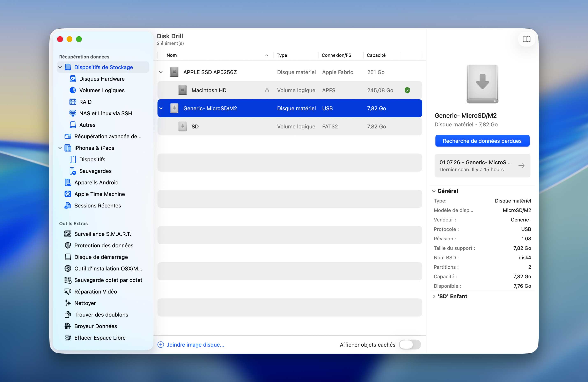Click the green zoom window button

79,39
